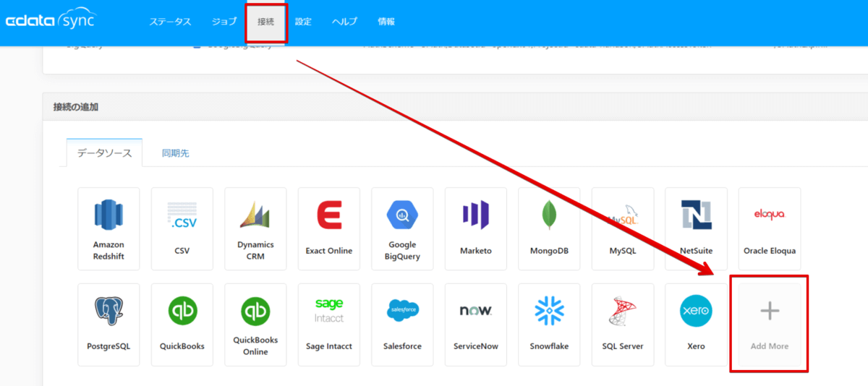The height and width of the screenshot is (386, 868).
Task: Open the 情報 menu item
Action: coord(386,22)
